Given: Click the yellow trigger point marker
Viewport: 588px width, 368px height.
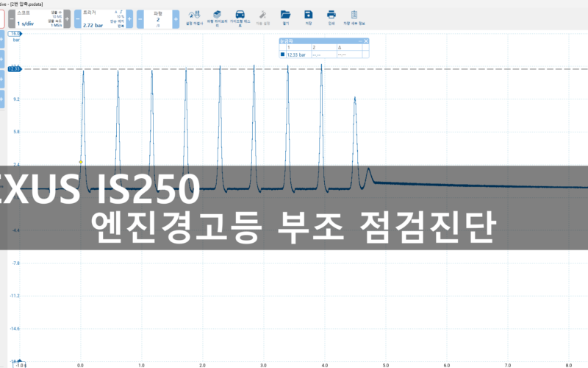Looking at the screenshot, I should [x=81, y=161].
